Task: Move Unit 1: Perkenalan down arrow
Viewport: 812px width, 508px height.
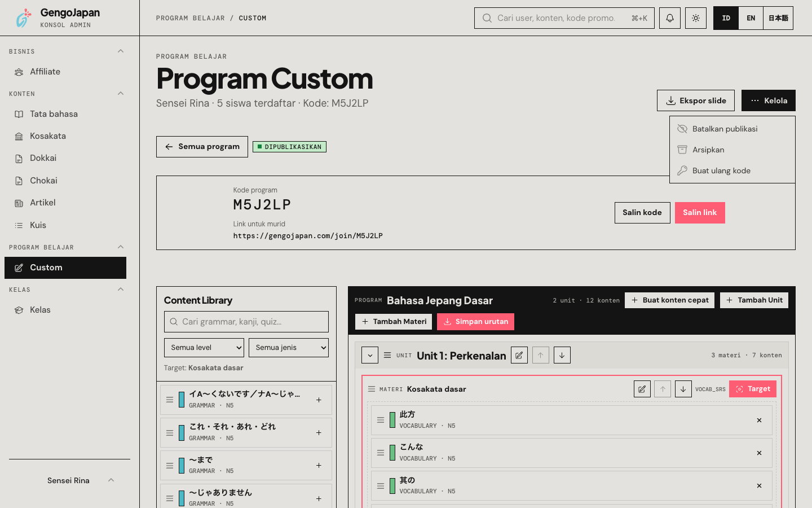Action: pyautogui.click(x=562, y=355)
